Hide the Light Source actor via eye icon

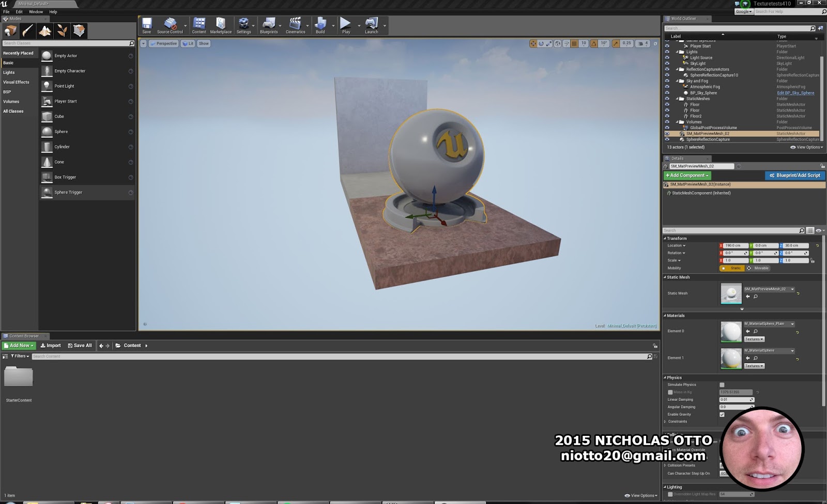667,58
